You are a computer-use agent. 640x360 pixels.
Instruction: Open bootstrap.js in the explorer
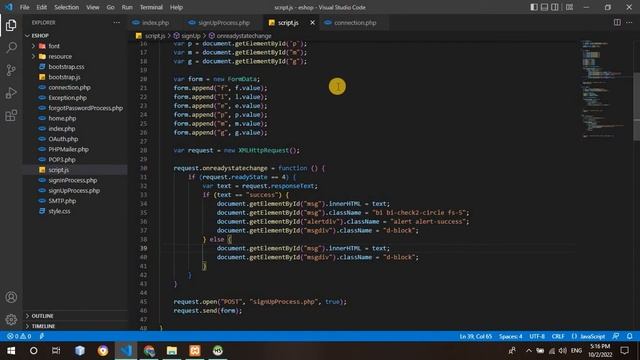[64, 77]
